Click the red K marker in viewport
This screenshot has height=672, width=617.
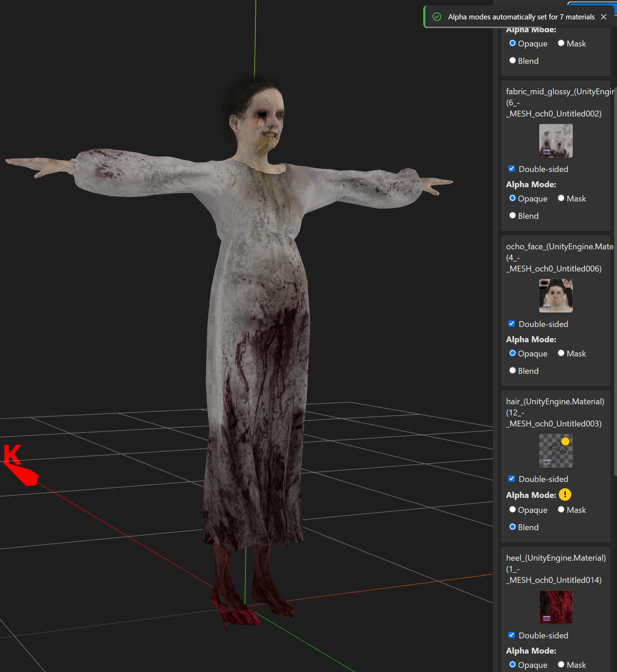coord(12,454)
